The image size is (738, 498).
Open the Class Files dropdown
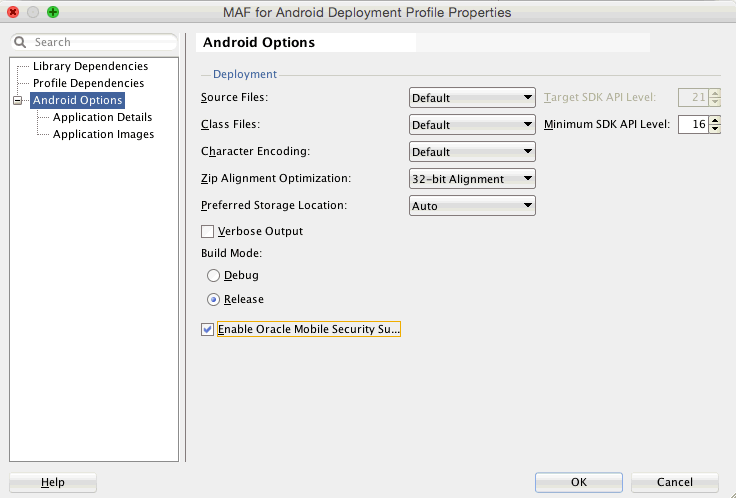click(x=472, y=125)
